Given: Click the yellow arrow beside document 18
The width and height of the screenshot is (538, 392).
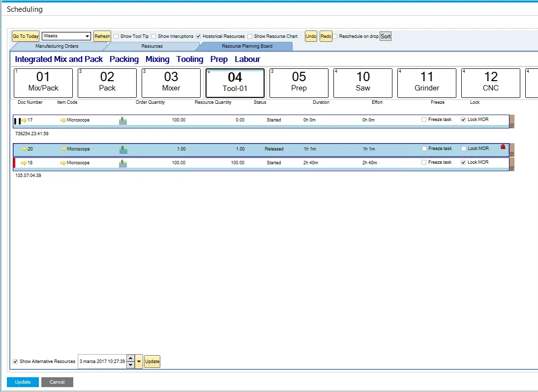Looking at the screenshot, I should tap(24, 163).
